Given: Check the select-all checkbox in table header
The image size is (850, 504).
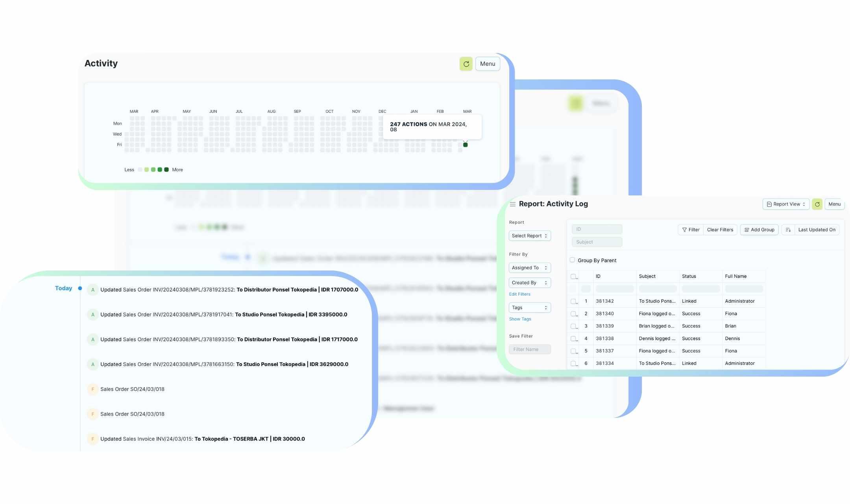Looking at the screenshot, I should coord(573,276).
